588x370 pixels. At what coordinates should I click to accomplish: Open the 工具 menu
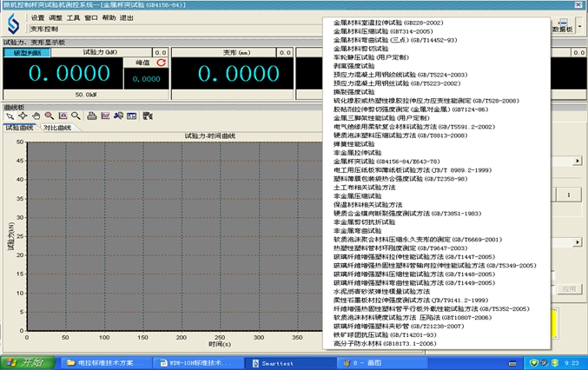pyautogui.click(x=74, y=17)
